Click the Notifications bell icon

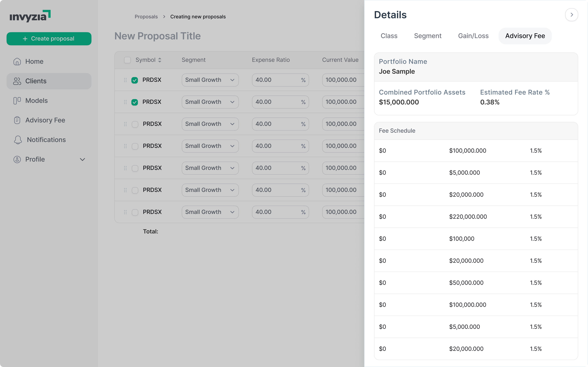coord(18,140)
